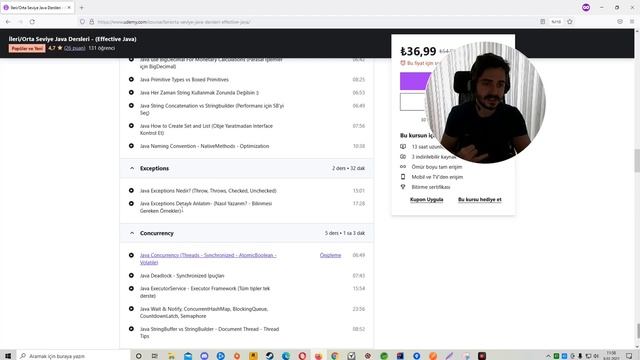Bookmark this page with the star icon
The width and height of the screenshot is (640, 360).
(570, 22)
